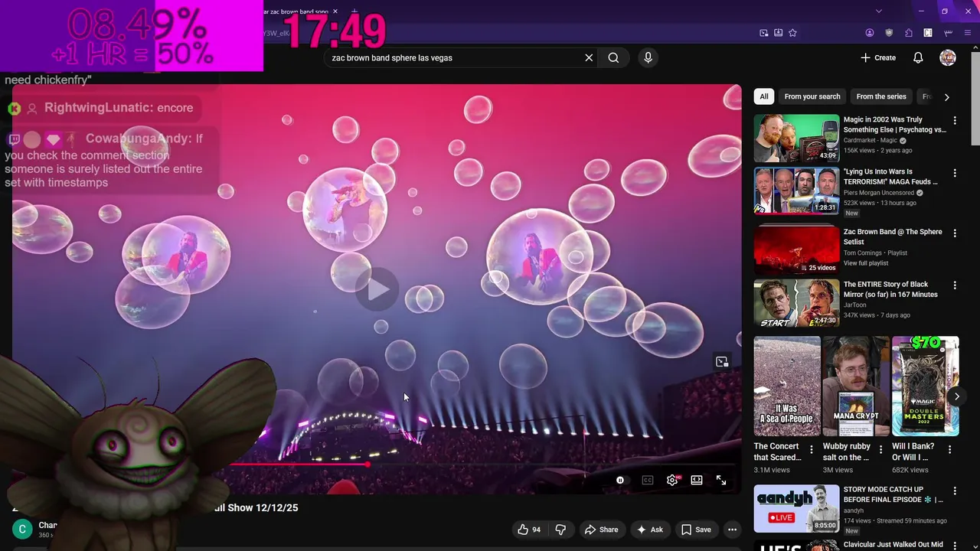Click the picture-in-picture icon in address bar
The width and height of the screenshot is (980, 551).
click(x=763, y=33)
